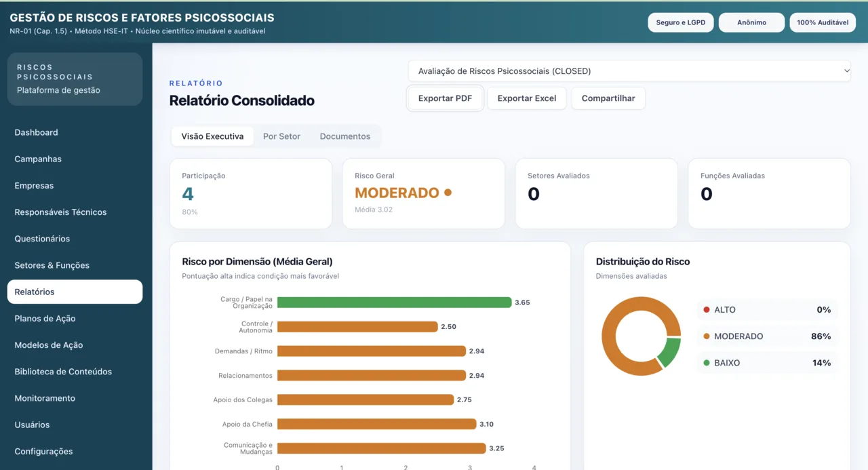
Task: Click the value 3.65 label
Action: coord(522,302)
